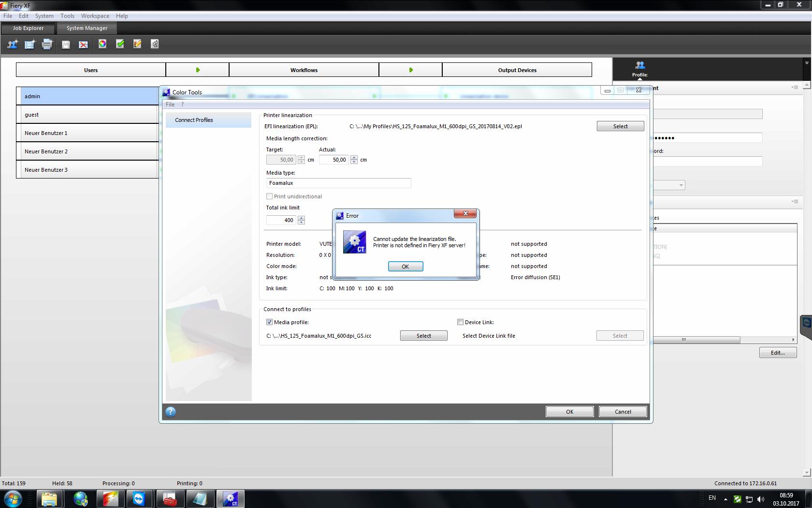
Task: Open Color Tools via color wheel icon
Action: [102, 44]
